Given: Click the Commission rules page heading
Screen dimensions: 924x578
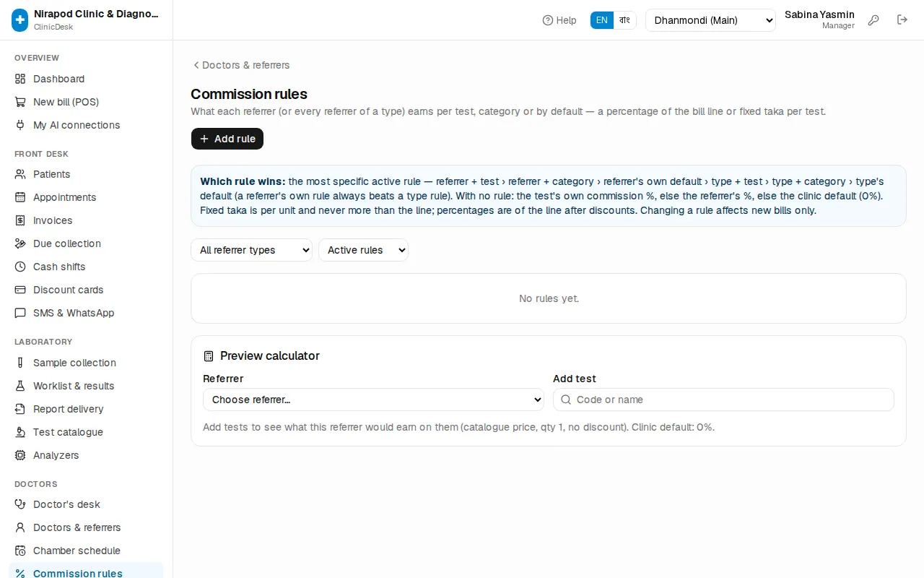Looking at the screenshot, I should point(249,94).
